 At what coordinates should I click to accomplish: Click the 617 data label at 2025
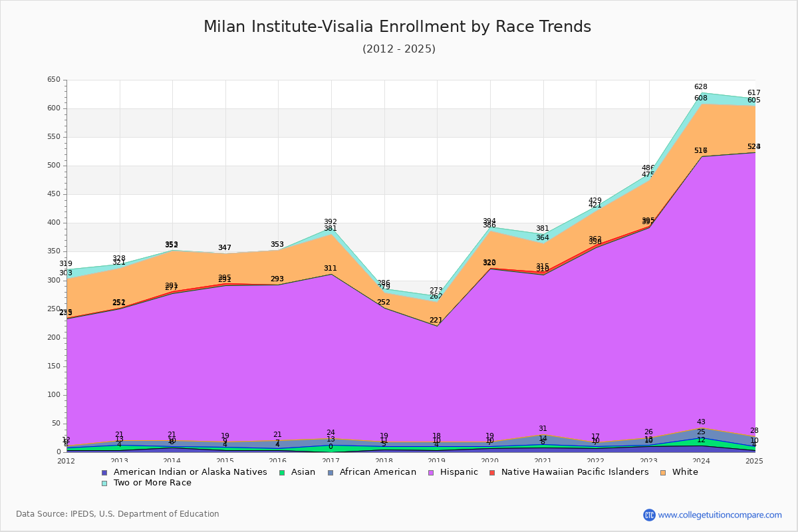754,93
